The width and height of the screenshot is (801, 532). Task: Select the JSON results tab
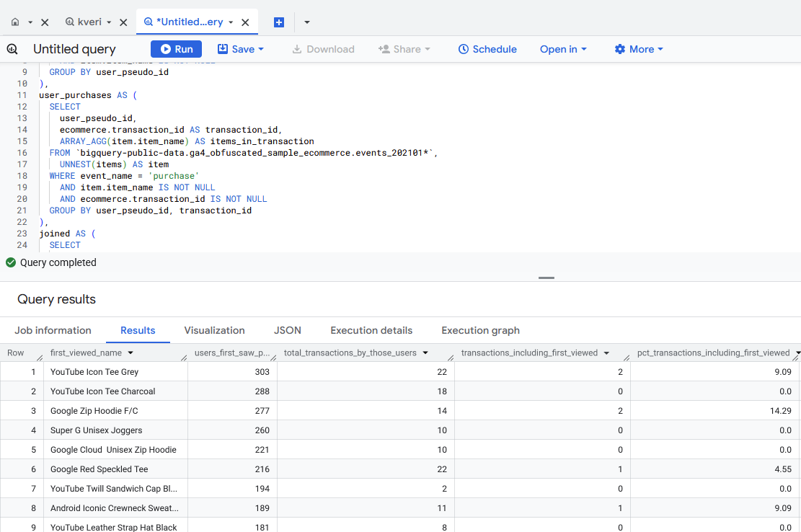point(288,330)
